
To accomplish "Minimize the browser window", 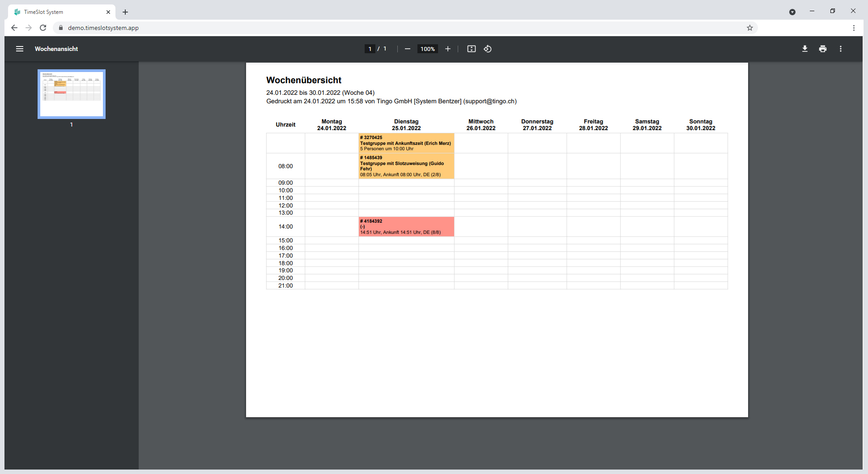I will 812,11.
